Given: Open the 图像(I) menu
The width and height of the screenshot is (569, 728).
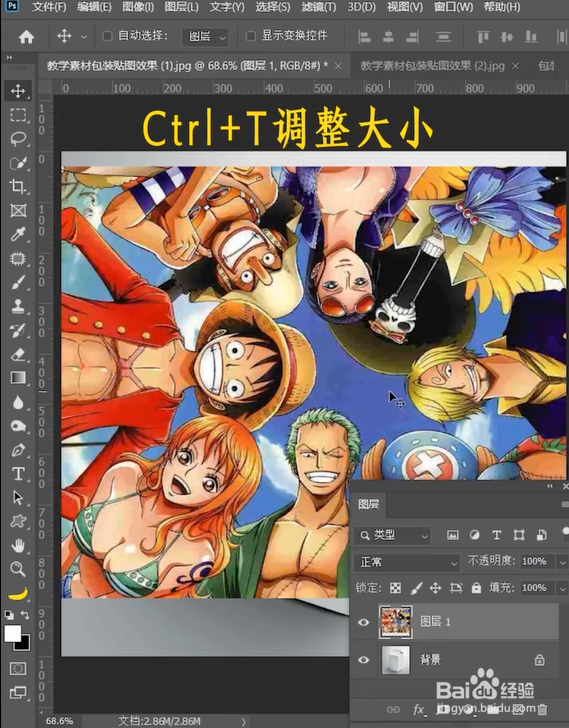Looking at the screenshot, I should point(138,7).
